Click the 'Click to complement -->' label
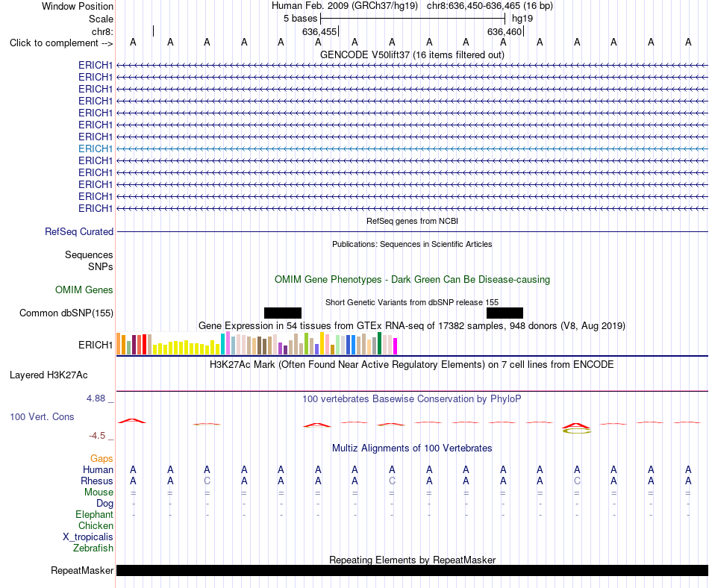Viewport: 709px width, 588px height. [61, 43]
